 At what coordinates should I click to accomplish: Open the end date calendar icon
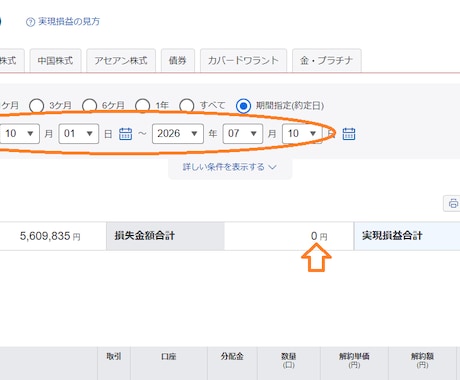pos(349,134)
